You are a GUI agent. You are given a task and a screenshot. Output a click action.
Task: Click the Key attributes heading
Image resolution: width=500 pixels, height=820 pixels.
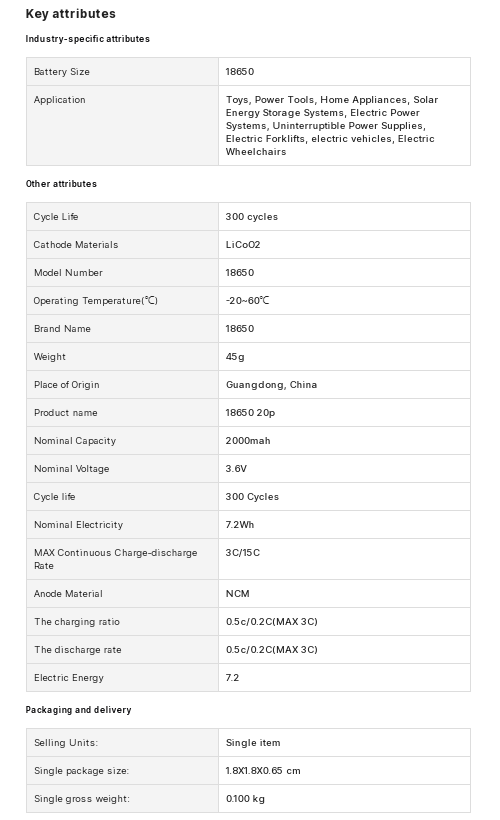point(71,14)
